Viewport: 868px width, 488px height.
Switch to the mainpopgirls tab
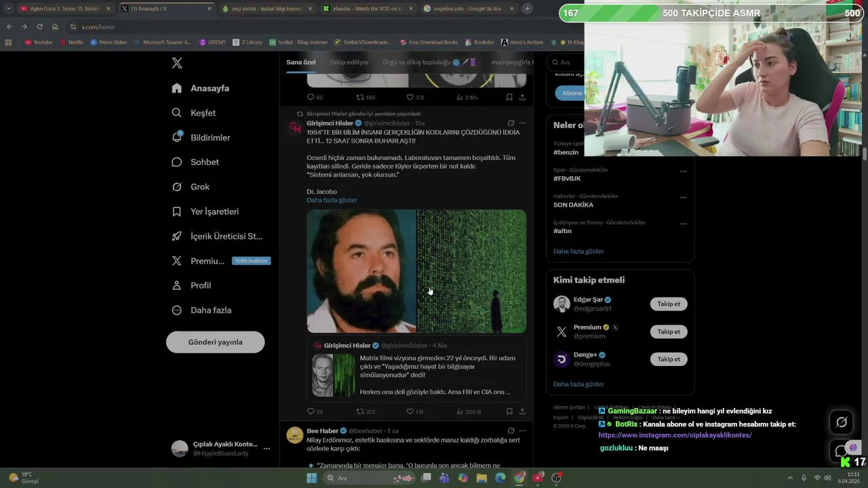pyautogui.click(x=511, y=62)
